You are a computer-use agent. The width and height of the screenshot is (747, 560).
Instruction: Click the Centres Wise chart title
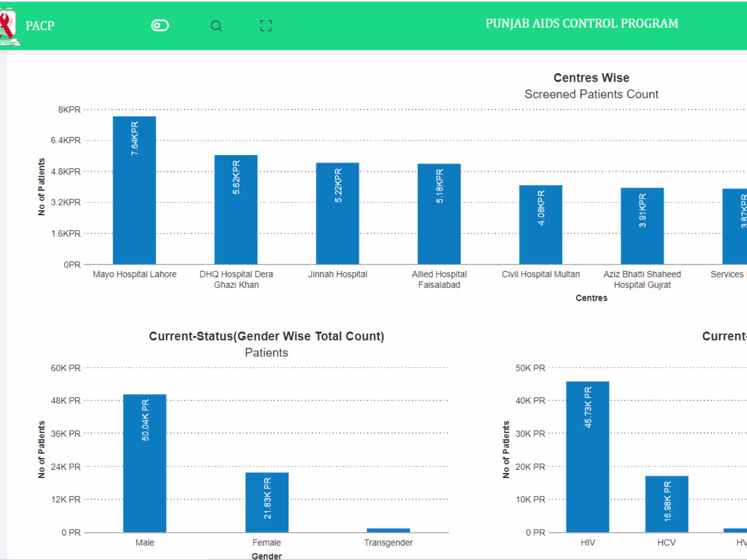[592, 78]
